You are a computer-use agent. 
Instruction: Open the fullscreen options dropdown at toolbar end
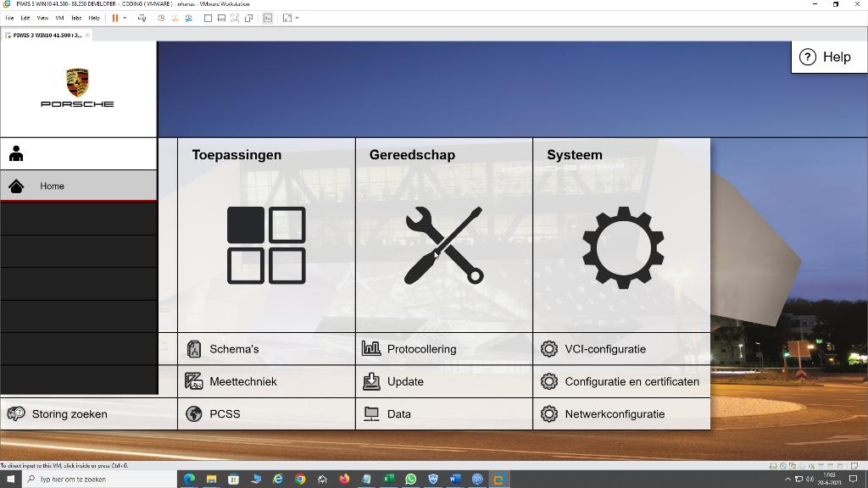point(298,17)
